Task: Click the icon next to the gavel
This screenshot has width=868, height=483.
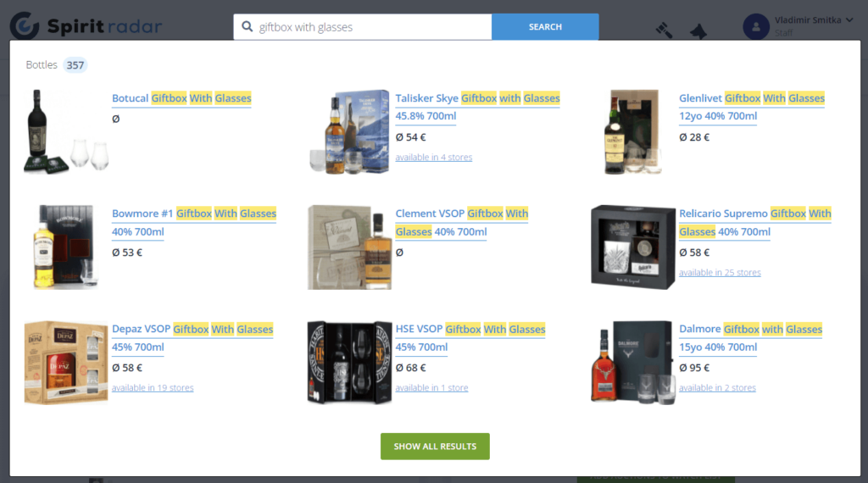Action: point(698,31)
